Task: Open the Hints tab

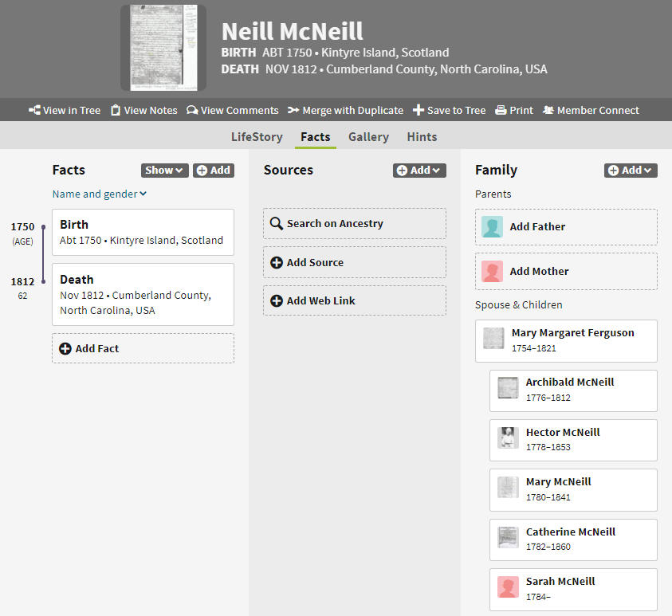Action: [422, 137]
